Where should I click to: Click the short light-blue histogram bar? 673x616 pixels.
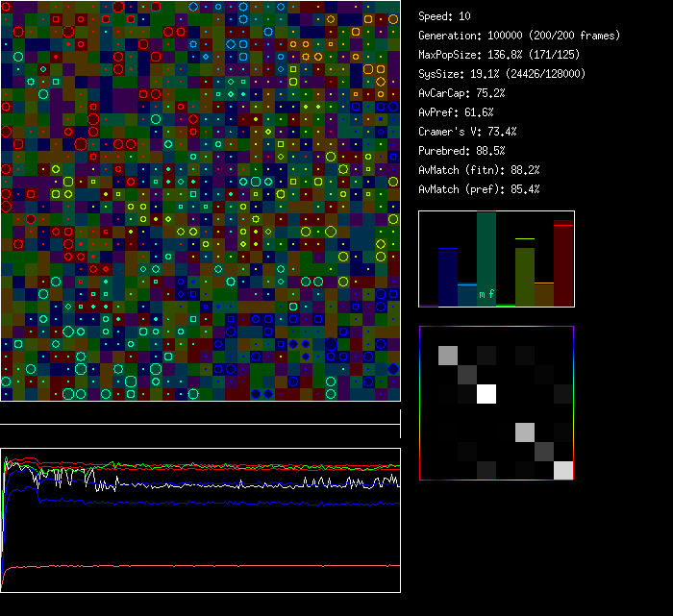[x=466, y=294]
